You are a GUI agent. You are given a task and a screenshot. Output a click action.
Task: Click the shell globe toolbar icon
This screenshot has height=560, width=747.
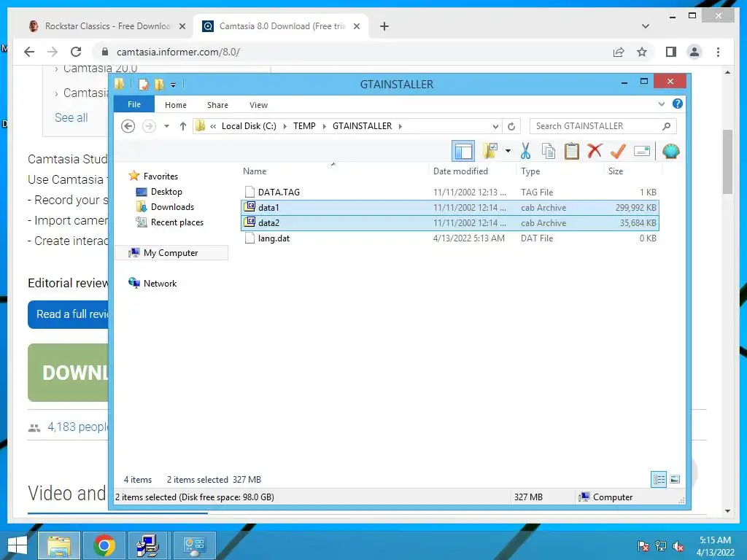(x=671, y=152)
